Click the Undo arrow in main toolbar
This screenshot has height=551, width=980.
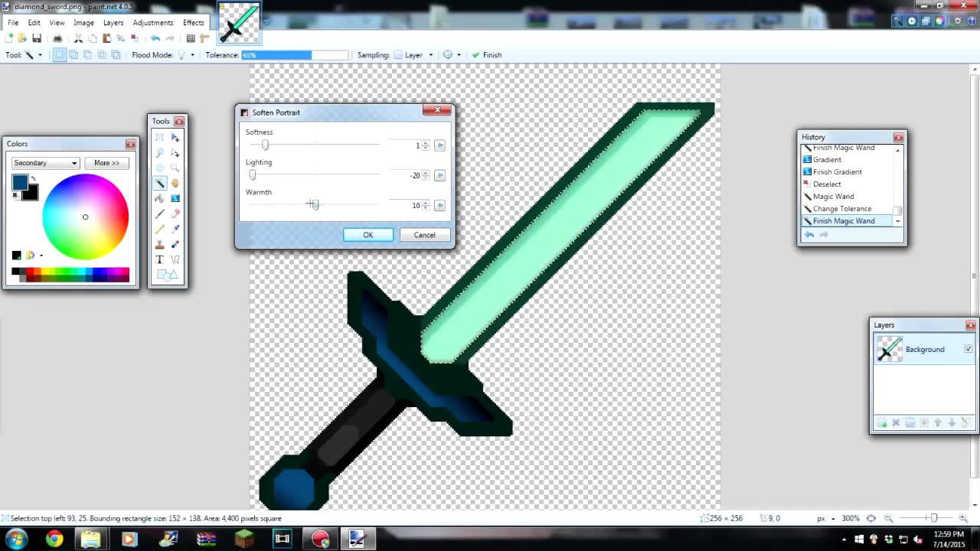[155, 38]
